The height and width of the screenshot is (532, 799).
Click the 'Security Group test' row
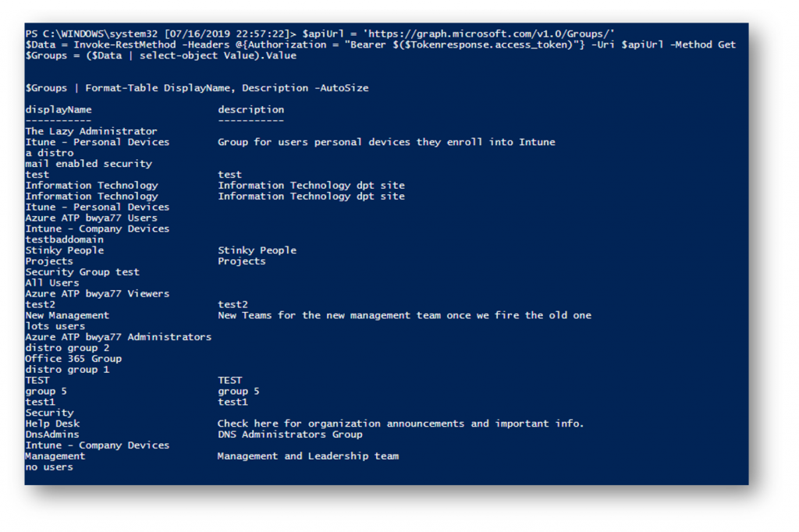82,272
